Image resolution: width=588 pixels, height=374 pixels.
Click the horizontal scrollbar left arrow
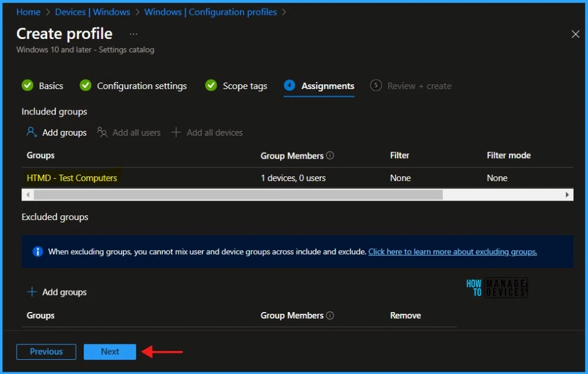coord(27,195)
